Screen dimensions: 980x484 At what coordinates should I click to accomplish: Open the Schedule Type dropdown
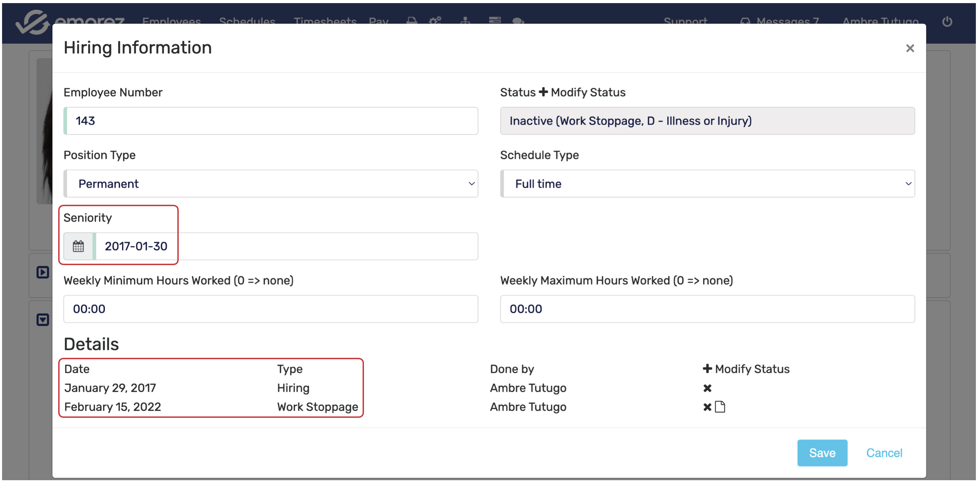tap(707, 184)
